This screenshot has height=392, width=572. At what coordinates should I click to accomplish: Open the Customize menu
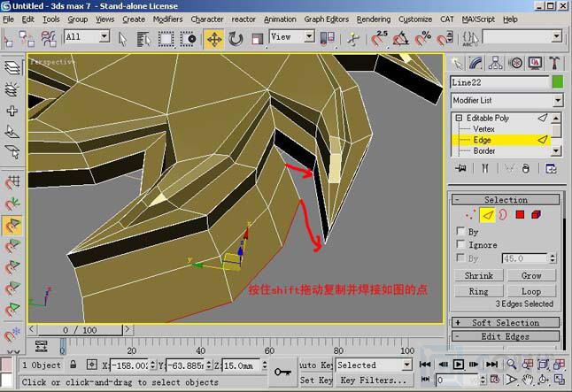pyautogui.click(x=415, y=19)
